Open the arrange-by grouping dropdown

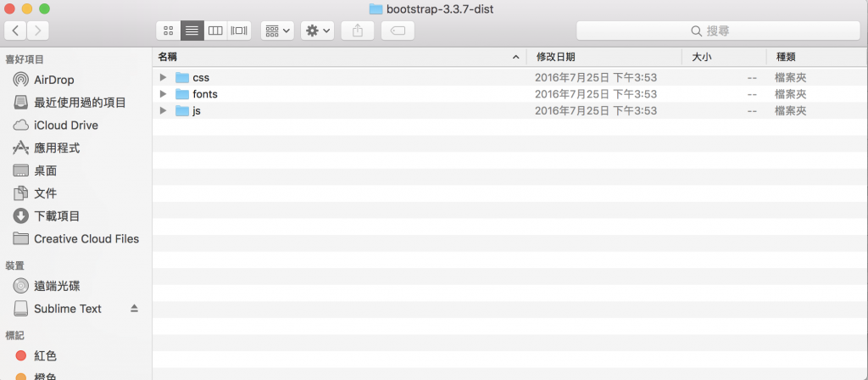click(277, 31)
